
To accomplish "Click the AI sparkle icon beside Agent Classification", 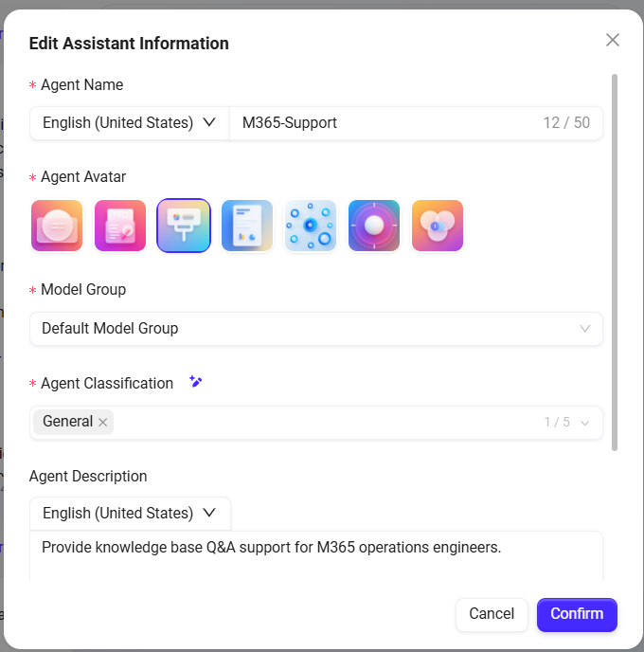I will point(195,382).
